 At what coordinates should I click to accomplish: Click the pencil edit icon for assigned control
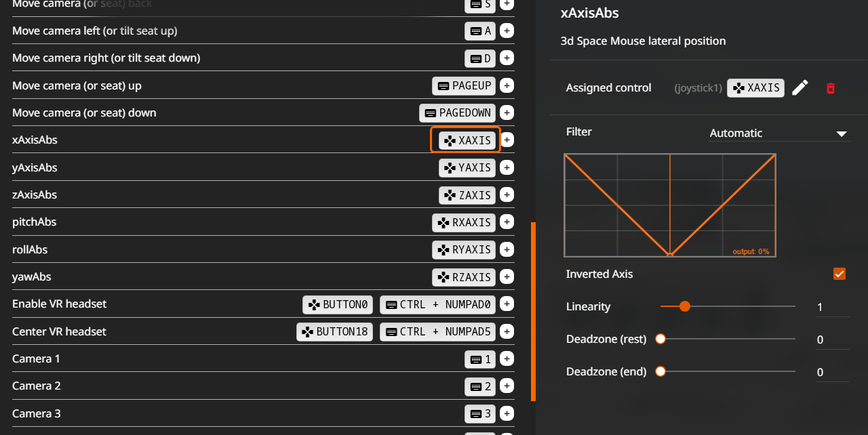[800, 87]
